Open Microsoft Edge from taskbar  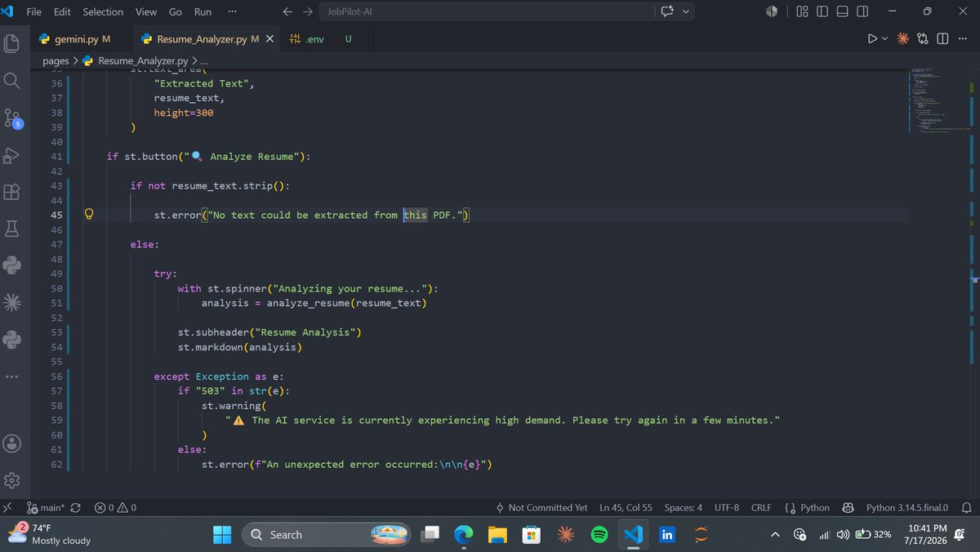[464, 535]
